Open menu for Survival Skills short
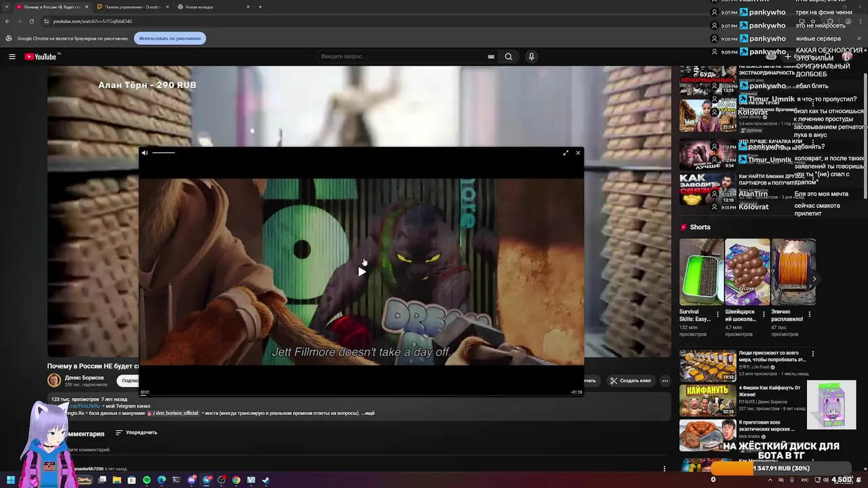This screenshot has height=488, width=868. click(718, 314)
